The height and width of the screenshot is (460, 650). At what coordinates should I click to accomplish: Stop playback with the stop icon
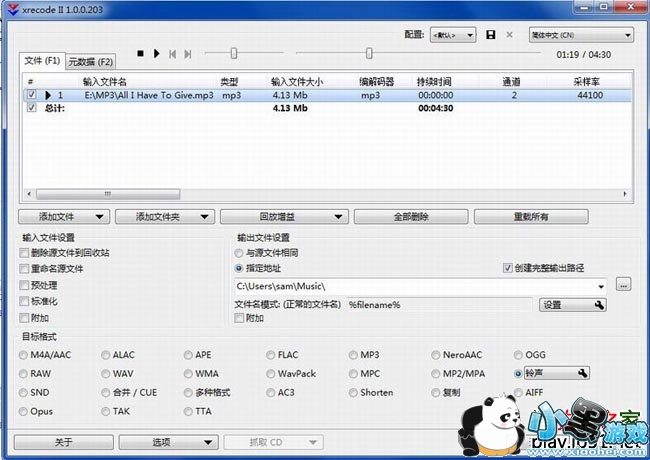[x=141, y=53]
